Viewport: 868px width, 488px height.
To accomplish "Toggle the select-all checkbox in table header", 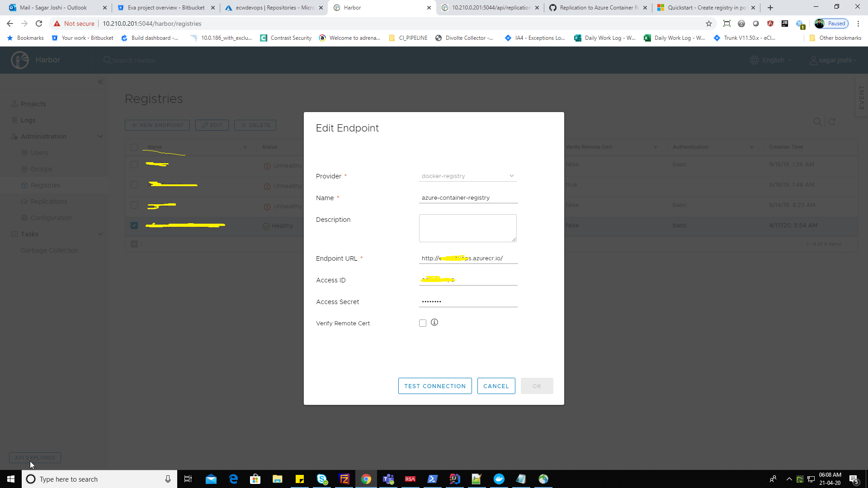I will pyautogui.click(x=134, y=147).
